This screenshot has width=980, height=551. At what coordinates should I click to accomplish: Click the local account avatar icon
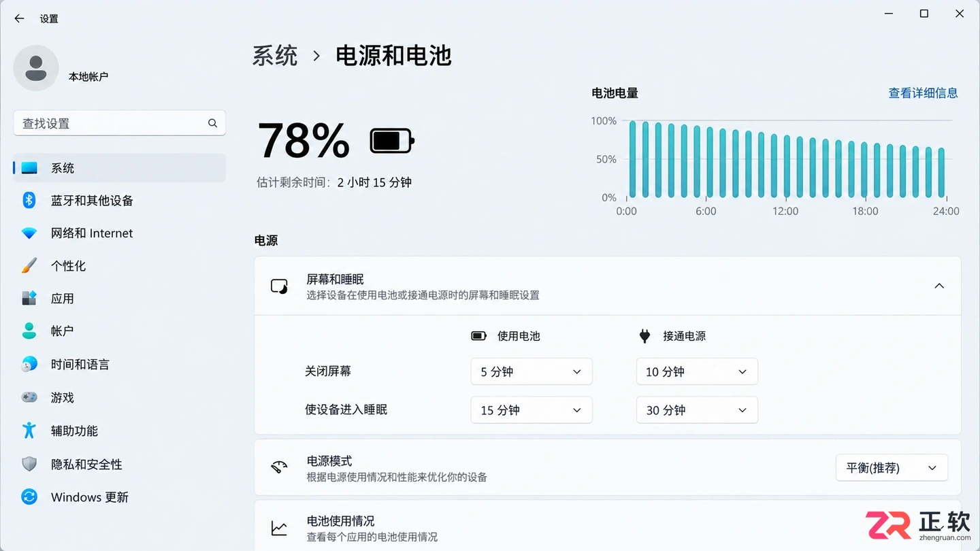[36, 68]
